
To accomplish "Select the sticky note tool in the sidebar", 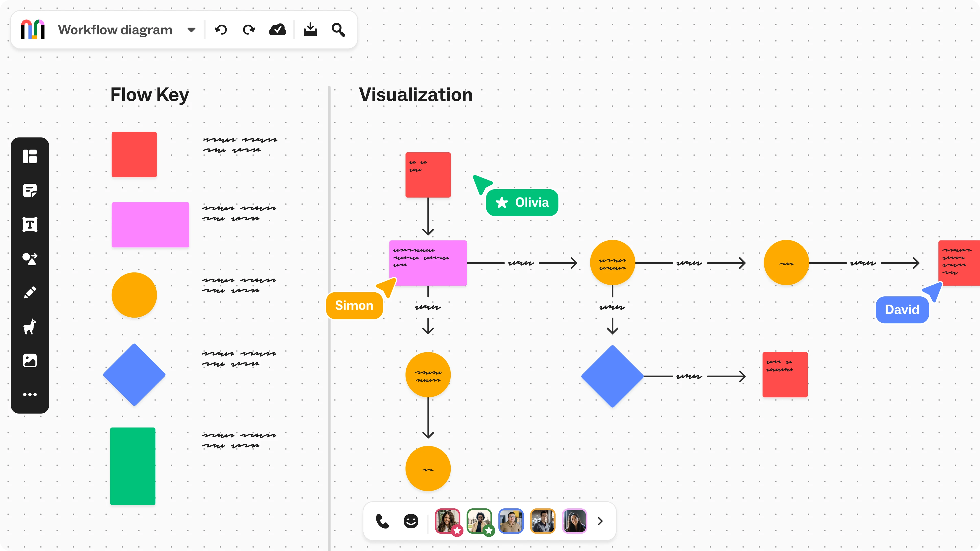I will click(x=30, y=190).
